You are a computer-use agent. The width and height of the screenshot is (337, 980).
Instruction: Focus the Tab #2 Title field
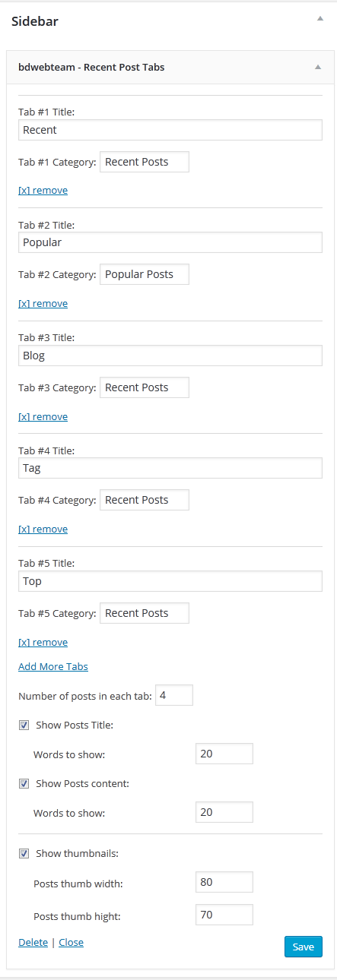tap(170, 242)
